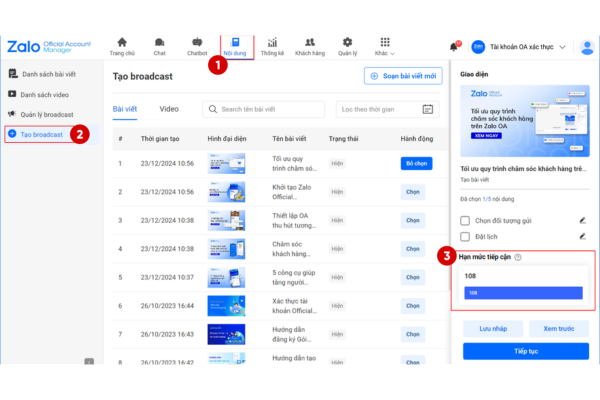
Task: Switch to the Bài viết tab
Action: (x=125, y=109)
